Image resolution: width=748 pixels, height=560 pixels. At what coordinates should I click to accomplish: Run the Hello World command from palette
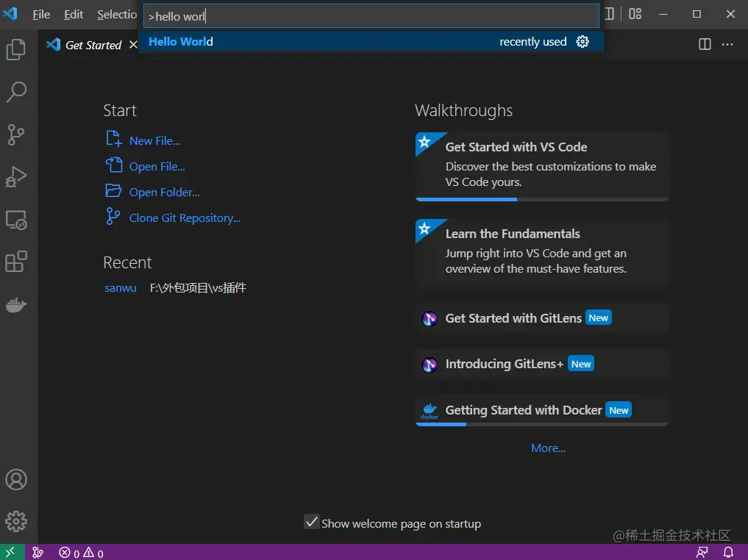(x=371, y=41)
